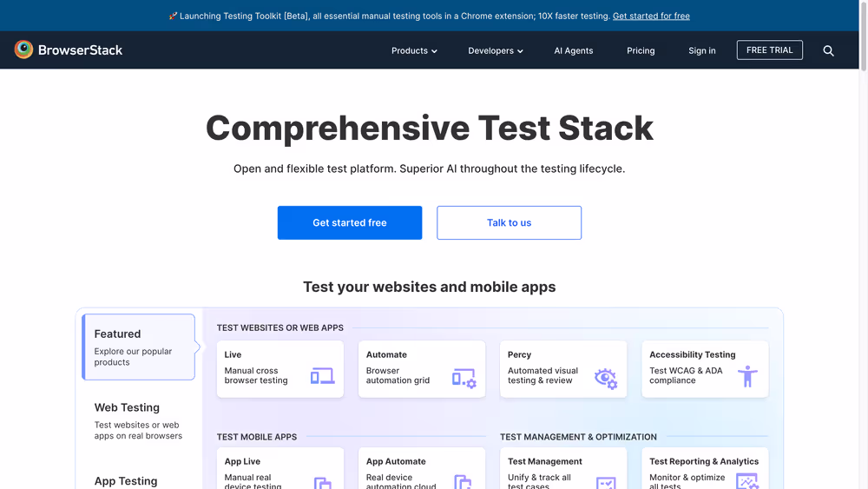Expand the Products dropdown menu
Viewport: 868px width, 489px height.
point(414,50)
